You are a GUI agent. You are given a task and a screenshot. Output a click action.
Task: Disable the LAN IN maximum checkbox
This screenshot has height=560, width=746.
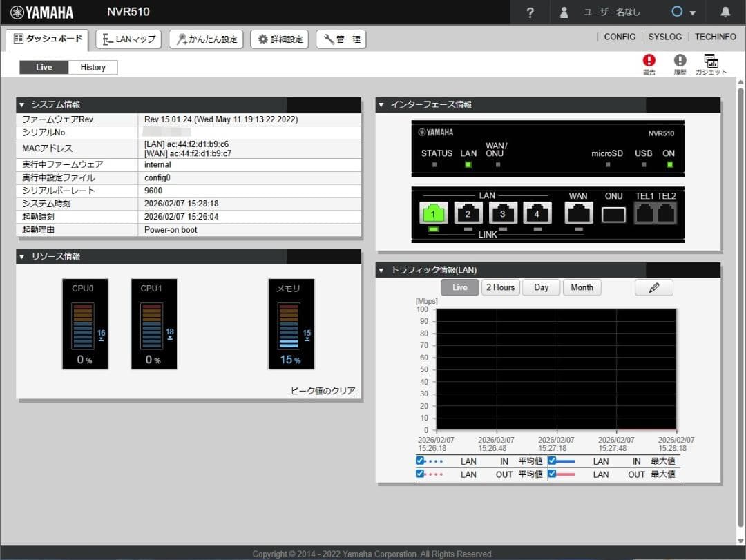(x=552, y=461)
